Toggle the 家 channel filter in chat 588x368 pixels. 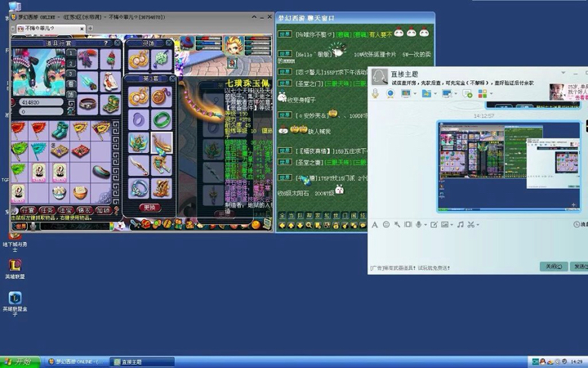(x=318, y=216)
